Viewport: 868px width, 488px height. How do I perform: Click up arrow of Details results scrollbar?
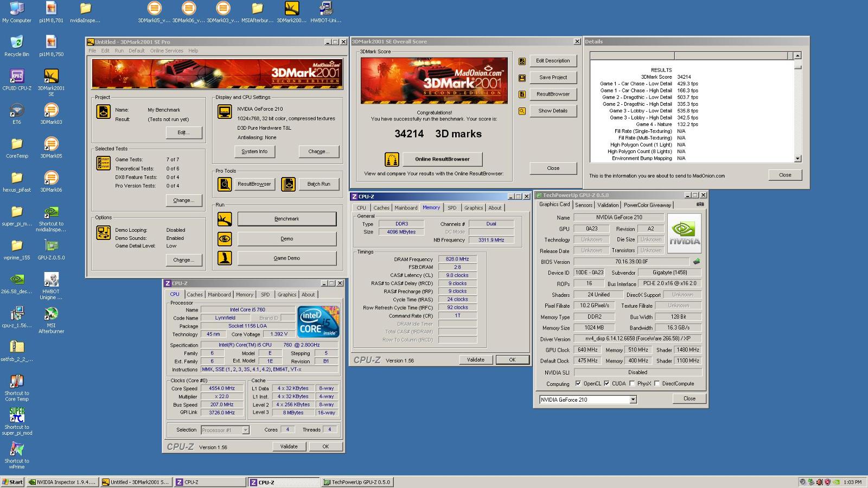click(797, 56)
